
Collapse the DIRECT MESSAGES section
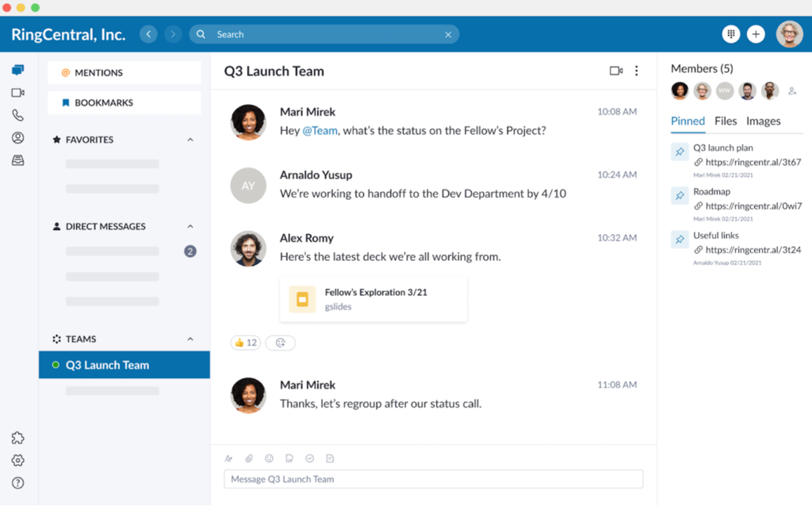point(190,226)
